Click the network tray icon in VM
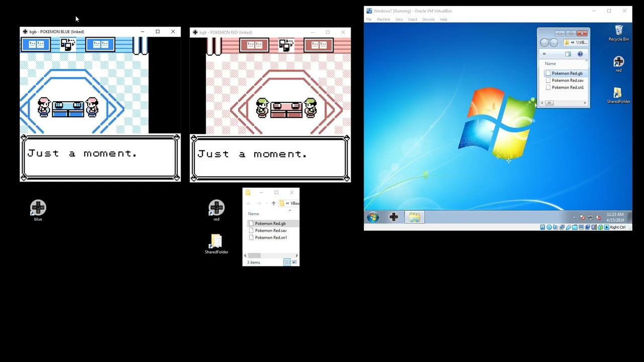644x362 pixels. pyautogui.click(x=591, y=218)
